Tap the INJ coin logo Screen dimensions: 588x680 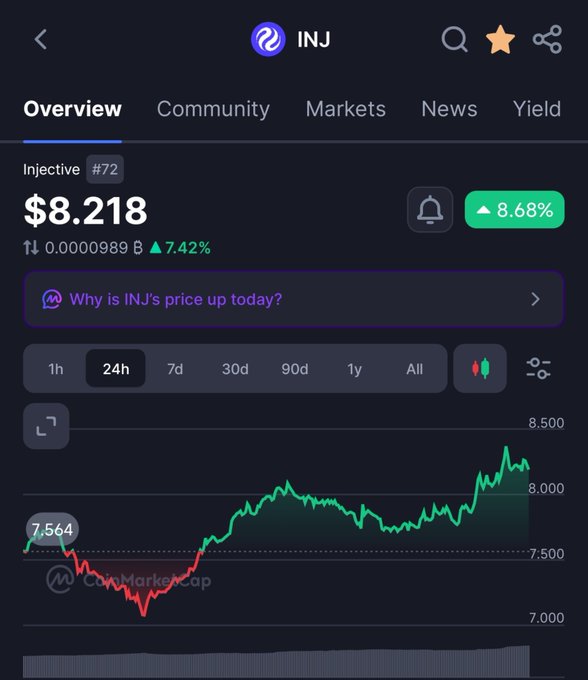tap(268, 39)
